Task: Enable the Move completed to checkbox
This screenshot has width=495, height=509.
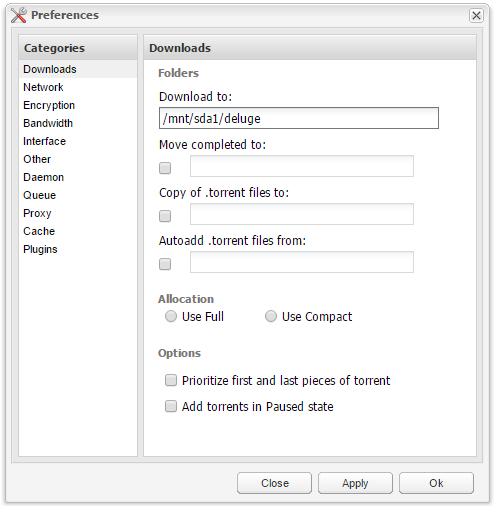Action: point(165,168)
